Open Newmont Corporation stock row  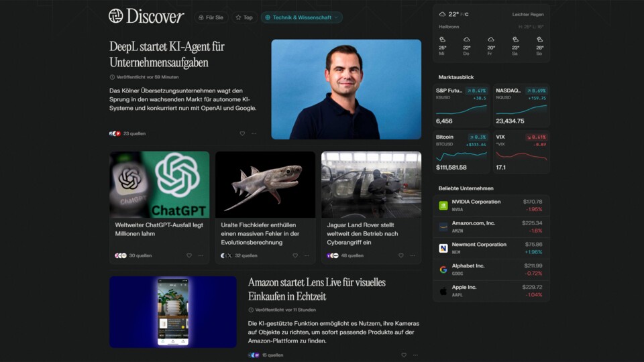pos(491,248)
